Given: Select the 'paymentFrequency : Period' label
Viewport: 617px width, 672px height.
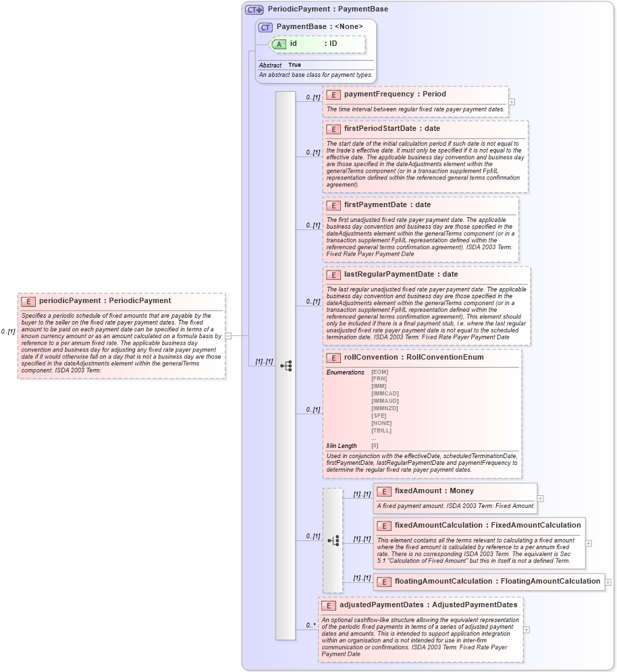Looking at the screenshot, I should tap(395, 94).
